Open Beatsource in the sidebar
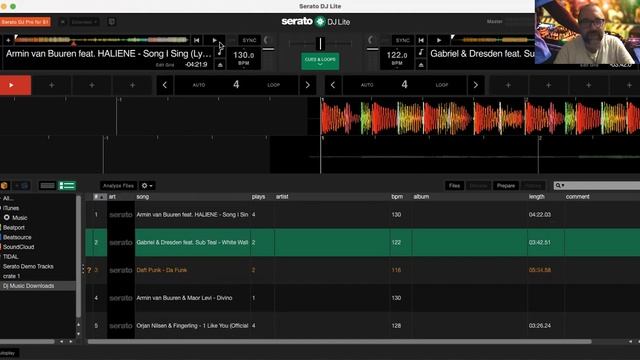The height and width of the screenshot is (360, 640). tap(17, 237)
